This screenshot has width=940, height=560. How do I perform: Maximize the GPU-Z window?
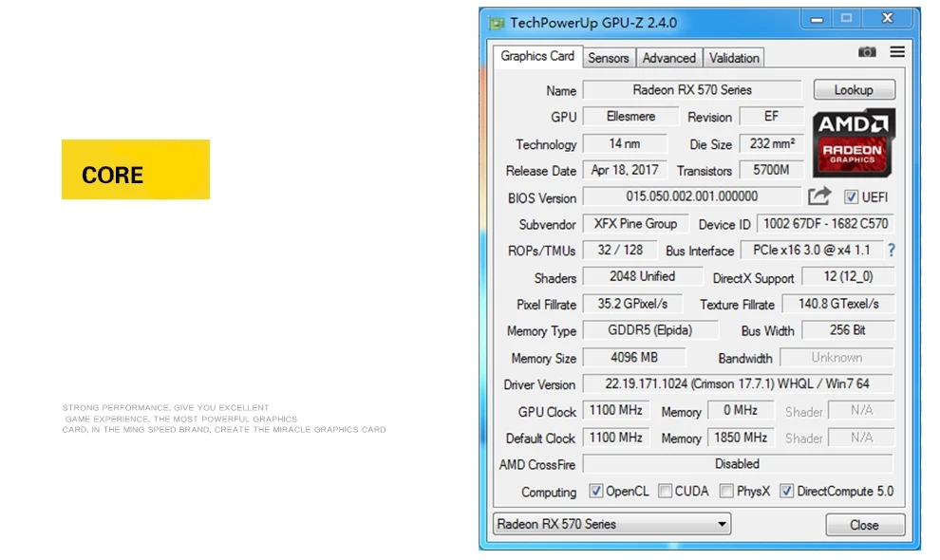tap(847, 19)
